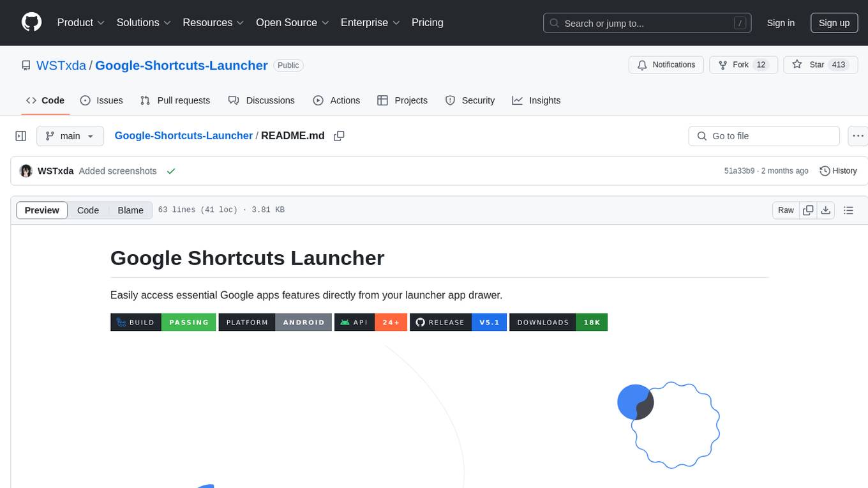Click the Sign up button
This screenshot has height=488, width=868.
click(834, 23)
